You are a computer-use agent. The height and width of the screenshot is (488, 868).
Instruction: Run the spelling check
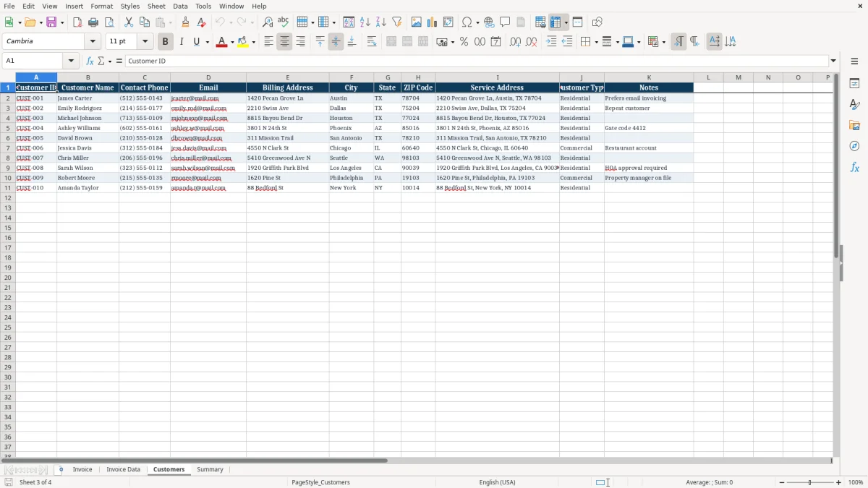(284, 22)
